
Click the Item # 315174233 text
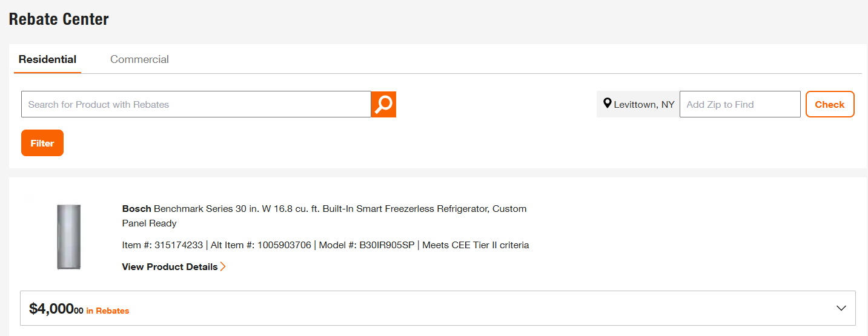pos(162,245)
